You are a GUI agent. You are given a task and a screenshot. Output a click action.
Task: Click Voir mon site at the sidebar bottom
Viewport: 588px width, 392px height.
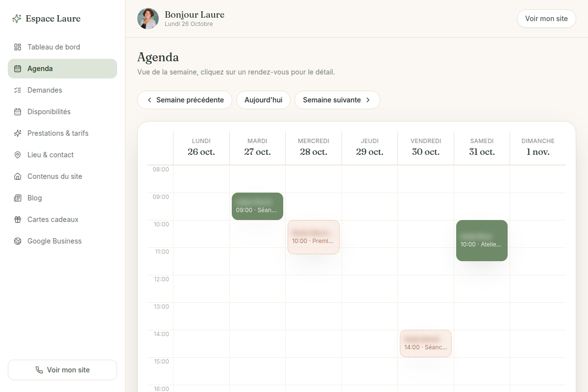click(62, 370)
